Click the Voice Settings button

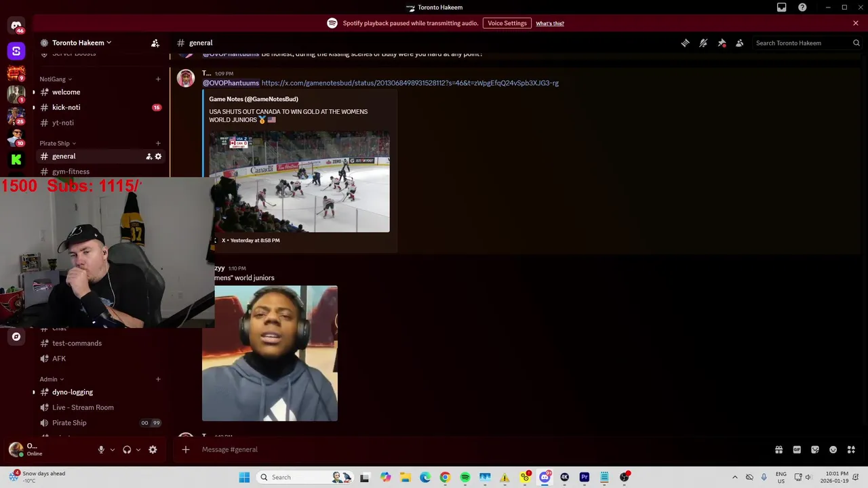(507, 23)
